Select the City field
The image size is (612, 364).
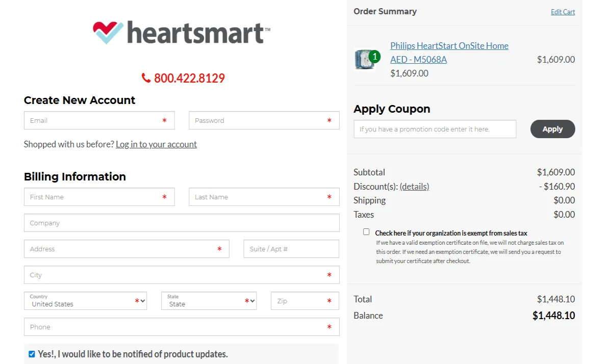pyautogui.click(x=182, y=275)
